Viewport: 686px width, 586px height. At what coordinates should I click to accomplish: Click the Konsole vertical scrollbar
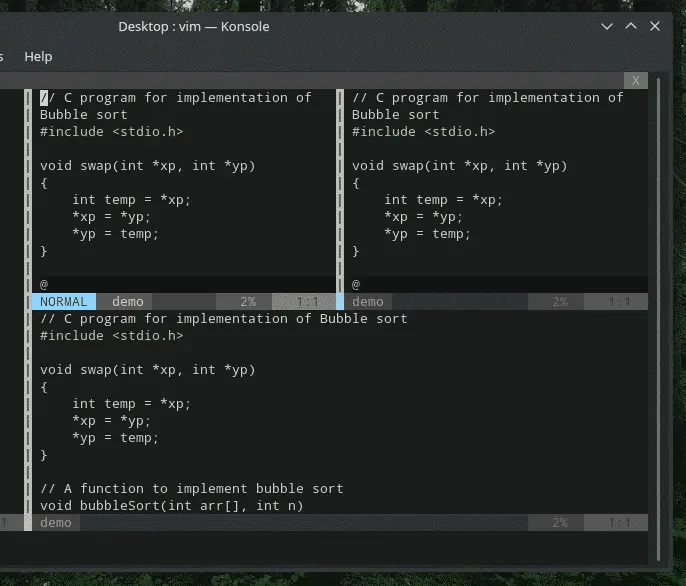click(658, 319)
